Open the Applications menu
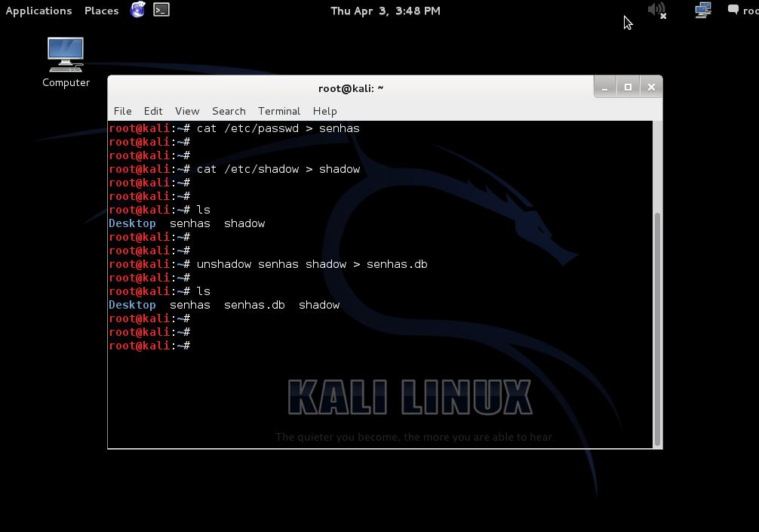Screen dimensions: 759x532 pyautogui.click(x=38, y=11)
